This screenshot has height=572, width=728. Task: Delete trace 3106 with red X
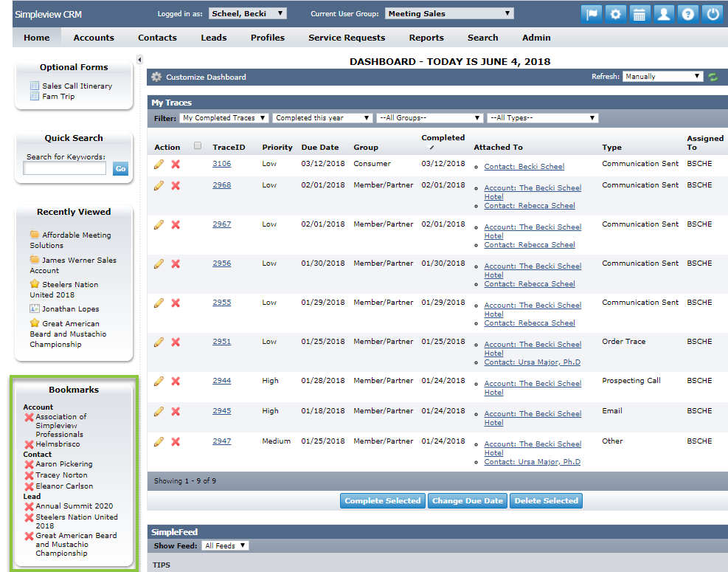176,164
